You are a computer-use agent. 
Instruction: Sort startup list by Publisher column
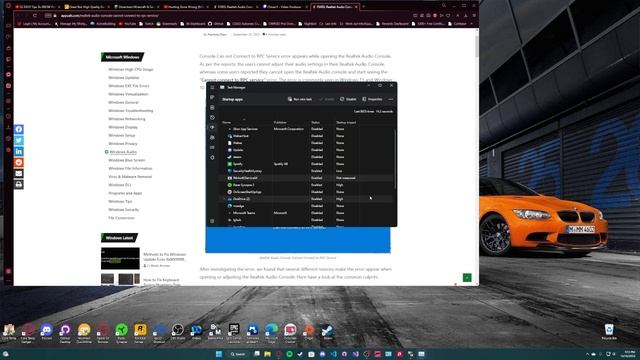[280, 122]
